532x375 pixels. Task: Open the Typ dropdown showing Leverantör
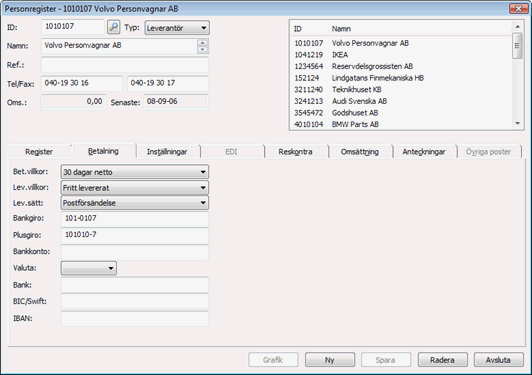pyautogui.click(x=177, y=28)
